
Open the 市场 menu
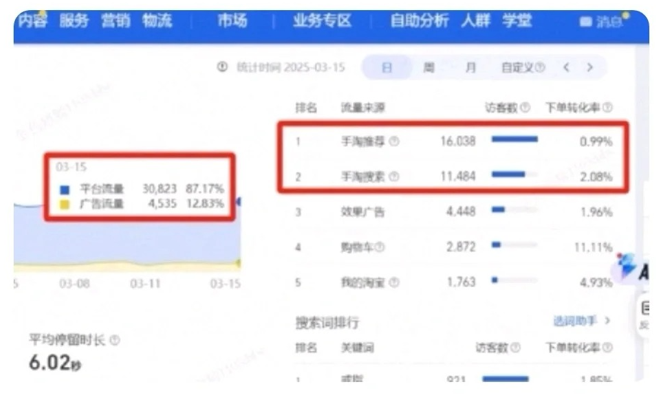point(232,20)
